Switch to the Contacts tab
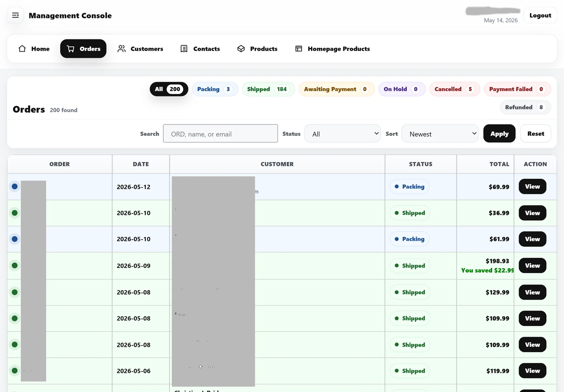The image size is (564, 392). tap(200, 49)
